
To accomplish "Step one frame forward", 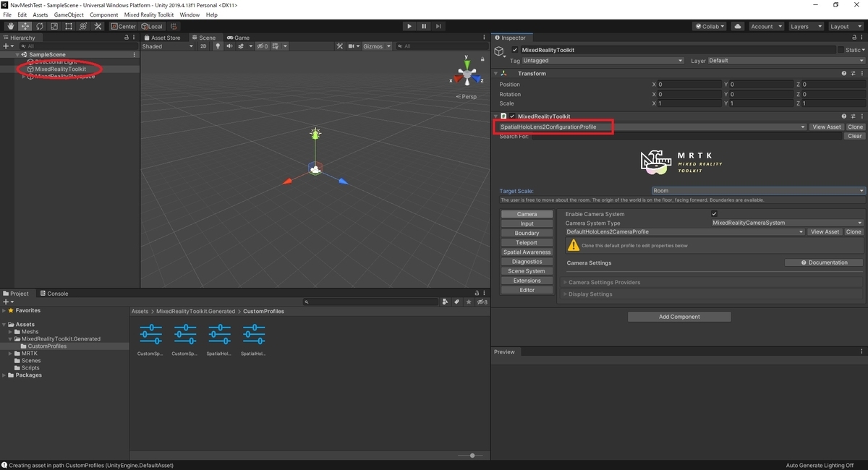I will [438, 26].
